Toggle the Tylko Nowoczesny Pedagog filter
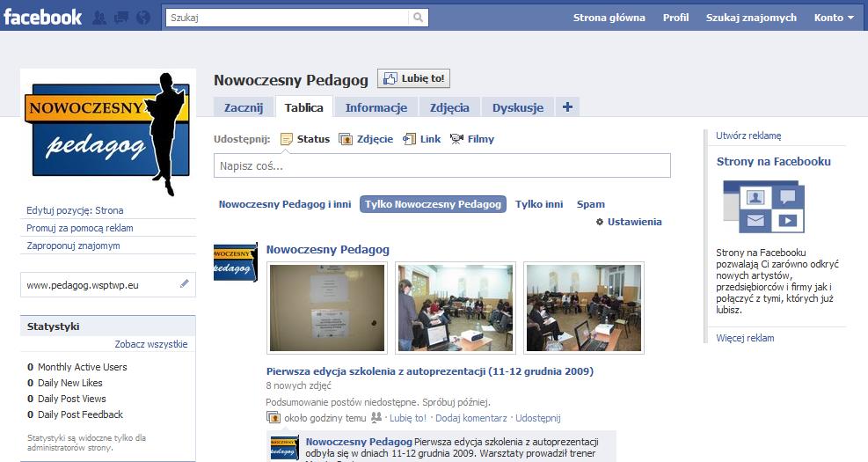 click(x=433, y=204)
